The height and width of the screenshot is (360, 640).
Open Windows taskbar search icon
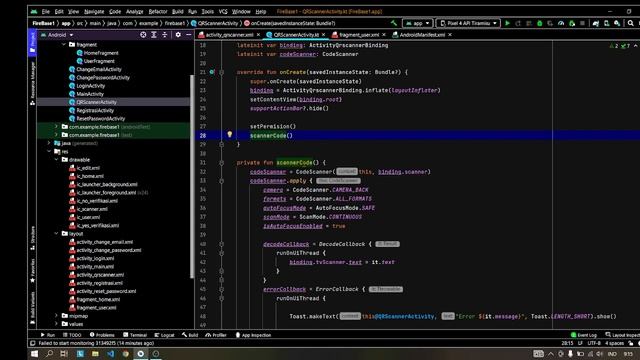tap(49, 354)
